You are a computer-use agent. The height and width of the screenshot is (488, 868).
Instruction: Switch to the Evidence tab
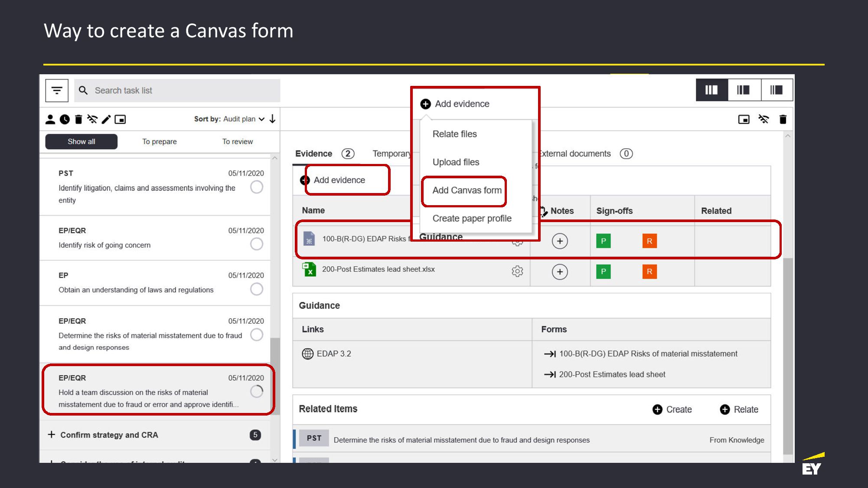324,154
